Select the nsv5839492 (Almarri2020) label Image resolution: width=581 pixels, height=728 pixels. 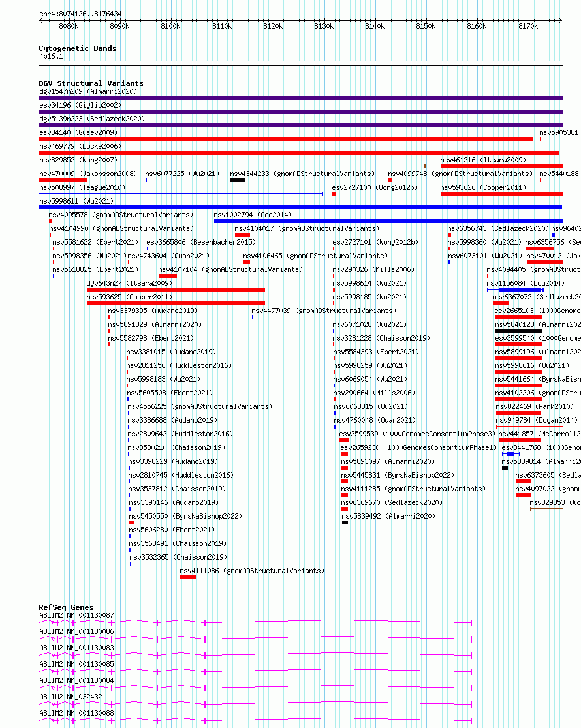(x=388, y=516)
